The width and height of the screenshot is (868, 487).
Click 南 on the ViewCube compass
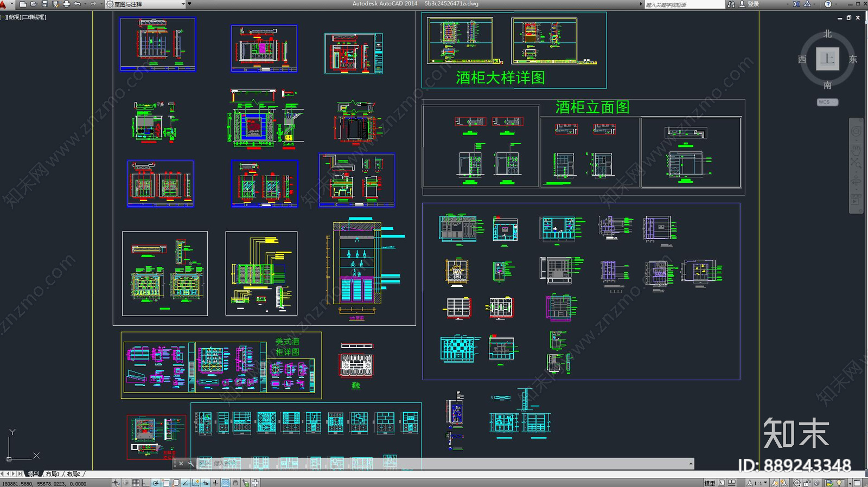tap(827, 85)
